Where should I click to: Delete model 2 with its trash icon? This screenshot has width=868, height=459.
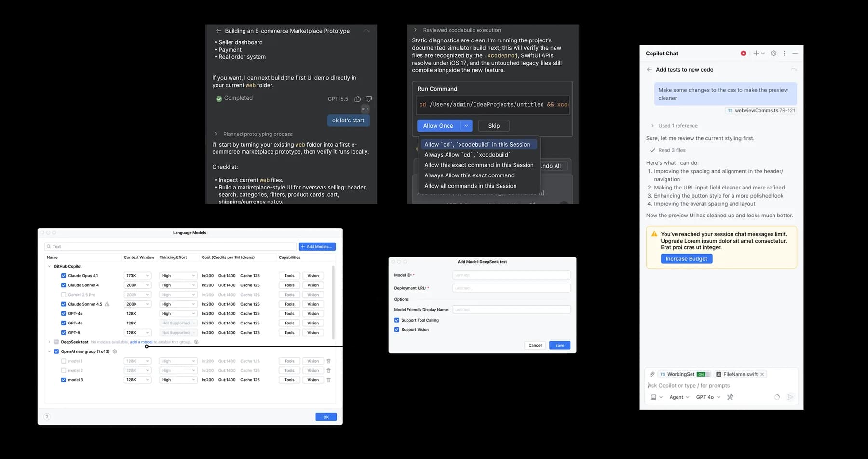(x=328, y=370)
